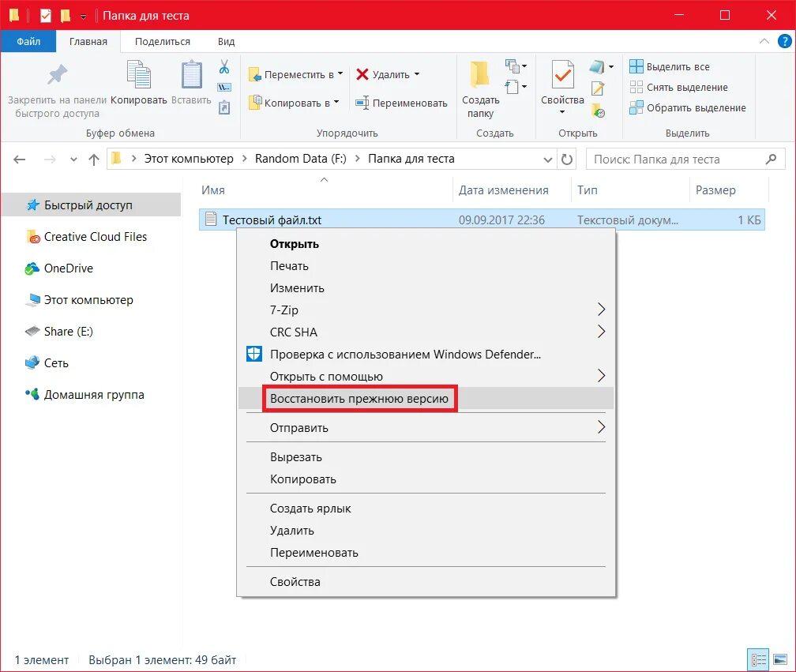796x672 pixels.
Task: Click the Random Data (F:) breadcrumb
Action: 301,159
